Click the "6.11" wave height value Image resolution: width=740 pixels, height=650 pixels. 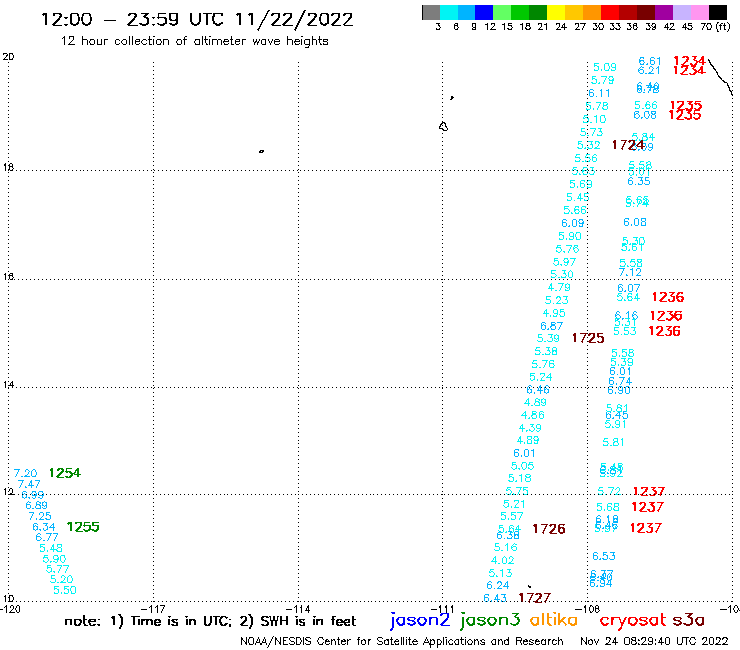click(599, 93)
